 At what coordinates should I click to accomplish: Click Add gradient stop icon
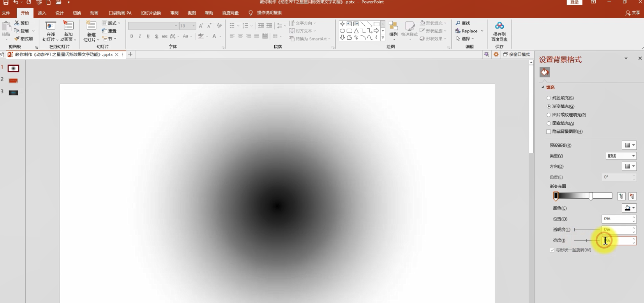pyautogui.click(x=621, y=196)
